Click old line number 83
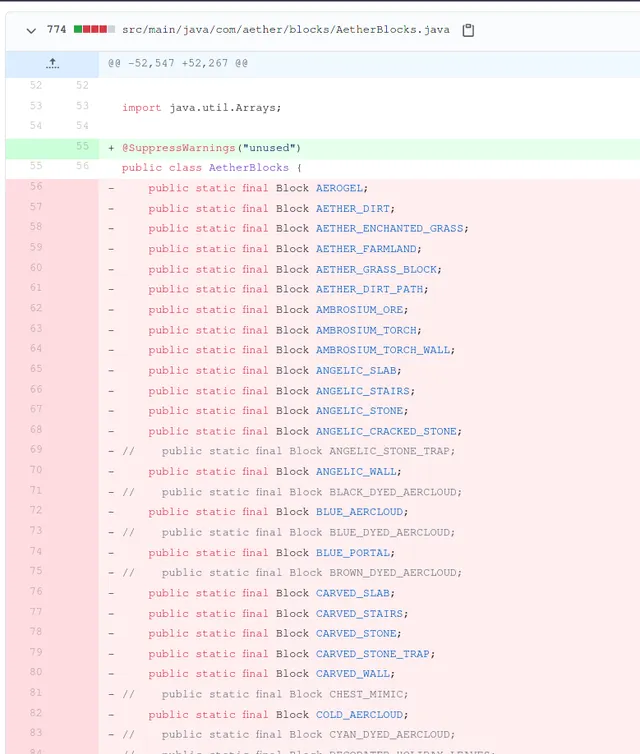This screenshot has width=640, height=754. coord(36,732)
